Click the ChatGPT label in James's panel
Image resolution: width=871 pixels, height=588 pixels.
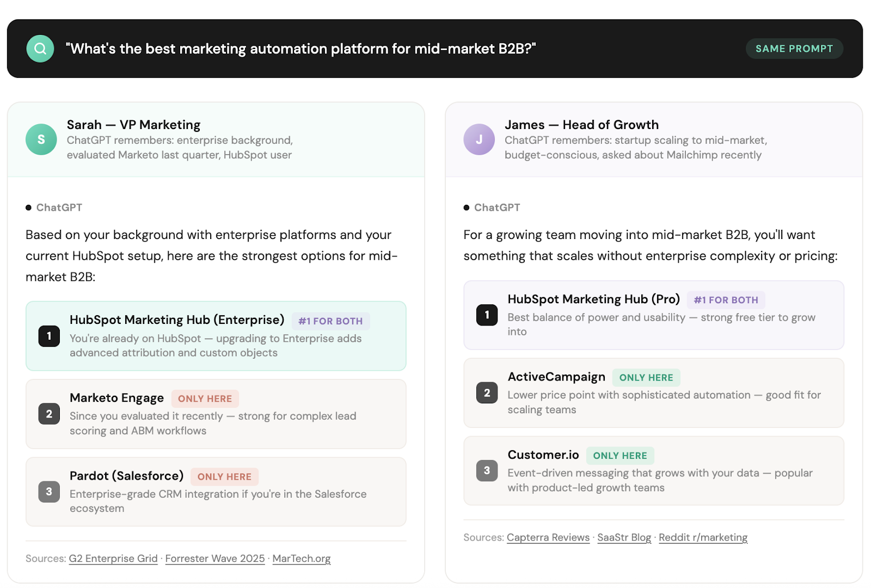497,207
